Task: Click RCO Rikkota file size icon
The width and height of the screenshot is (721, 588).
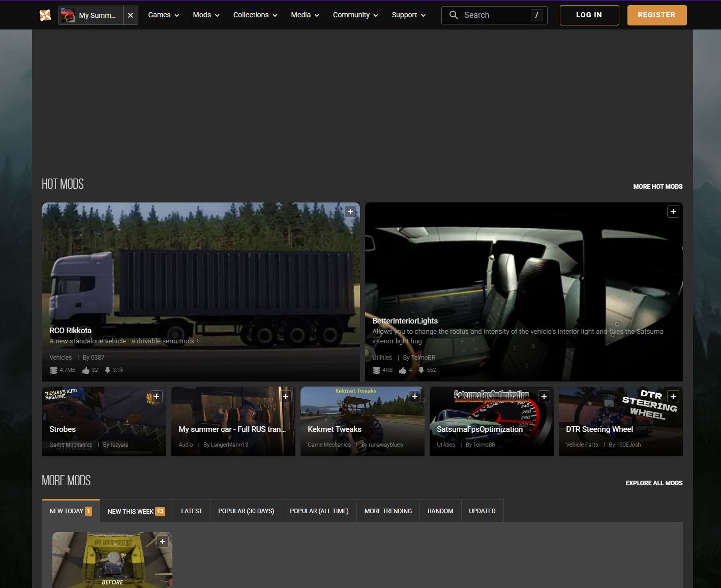Action: point(53,370)
